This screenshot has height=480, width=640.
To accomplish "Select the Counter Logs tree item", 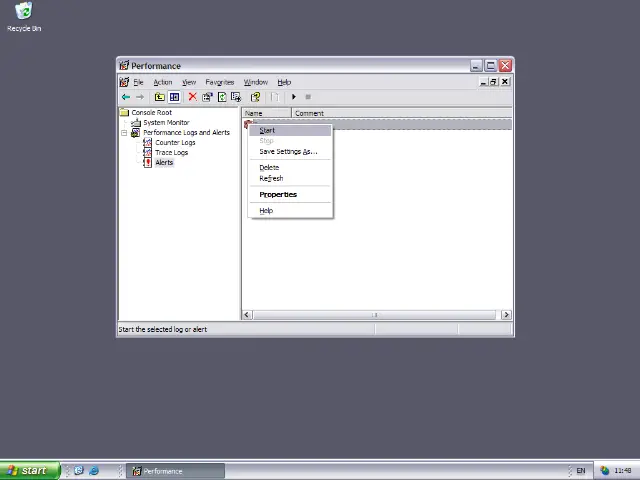I will [175, 142].
